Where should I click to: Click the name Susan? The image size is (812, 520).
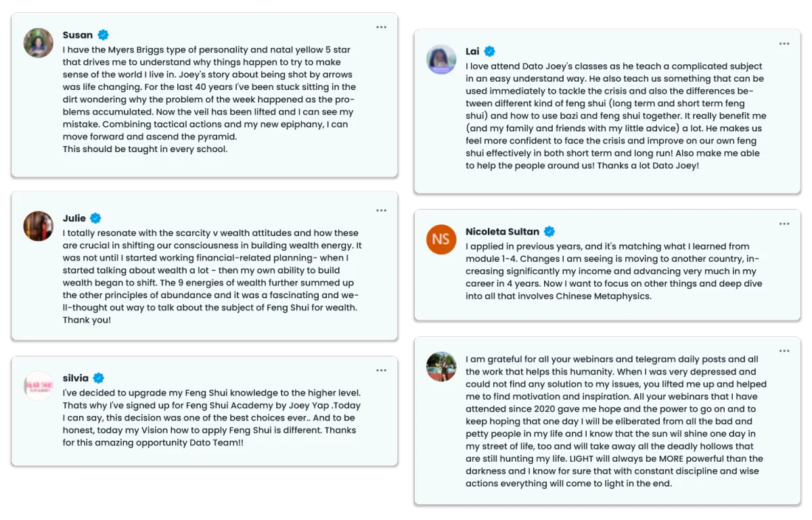(x=78, y=35)
